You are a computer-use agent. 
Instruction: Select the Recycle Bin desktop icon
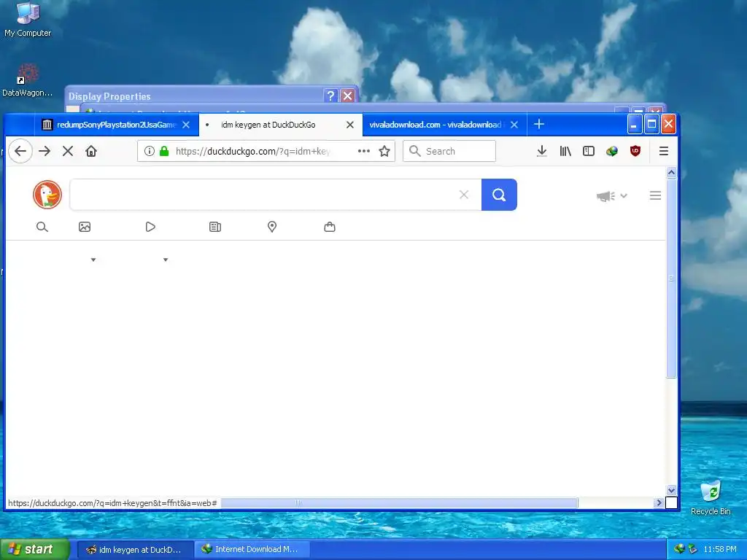tap(711, 497)
